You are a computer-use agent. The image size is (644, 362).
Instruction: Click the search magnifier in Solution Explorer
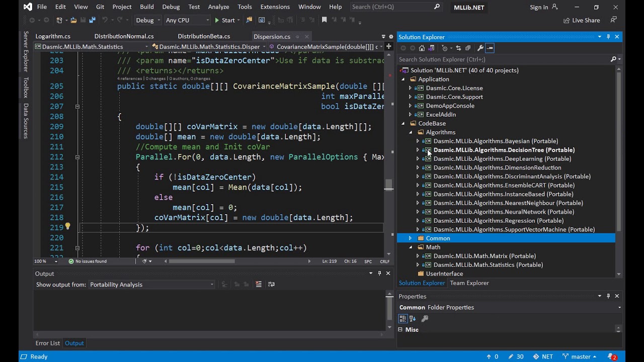(x=613, y=59)
